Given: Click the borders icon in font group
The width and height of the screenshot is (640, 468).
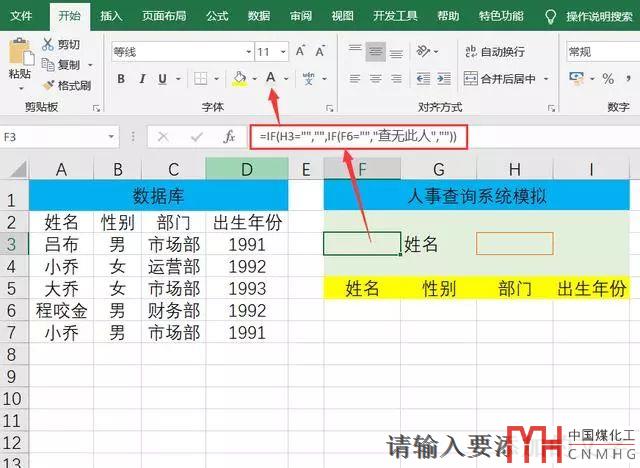Looking at the screenshot, I should point(201,78).
